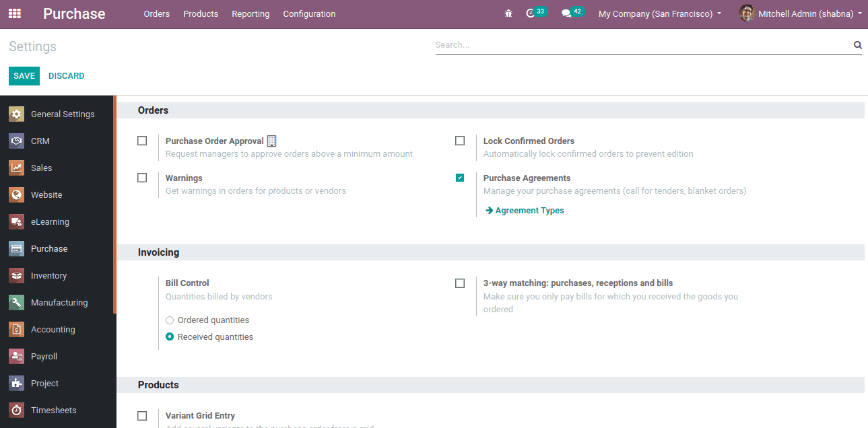Click the building icon beside Purchase Order Approval

tap(271, 141)
